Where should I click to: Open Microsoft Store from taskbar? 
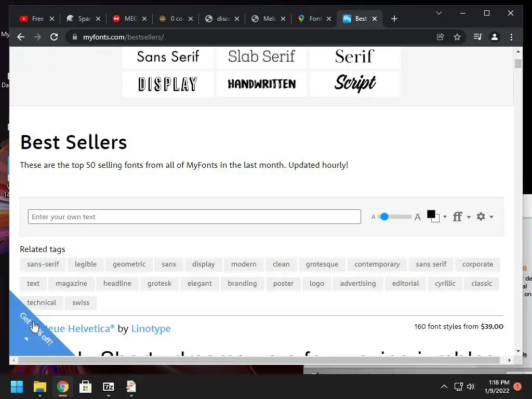(x=86, y=387)
